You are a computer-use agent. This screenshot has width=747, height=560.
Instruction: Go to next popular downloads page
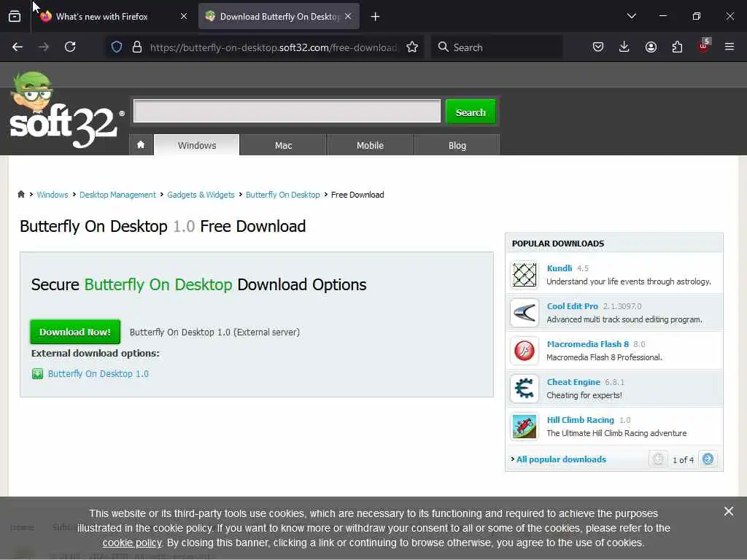coord(708,459)
